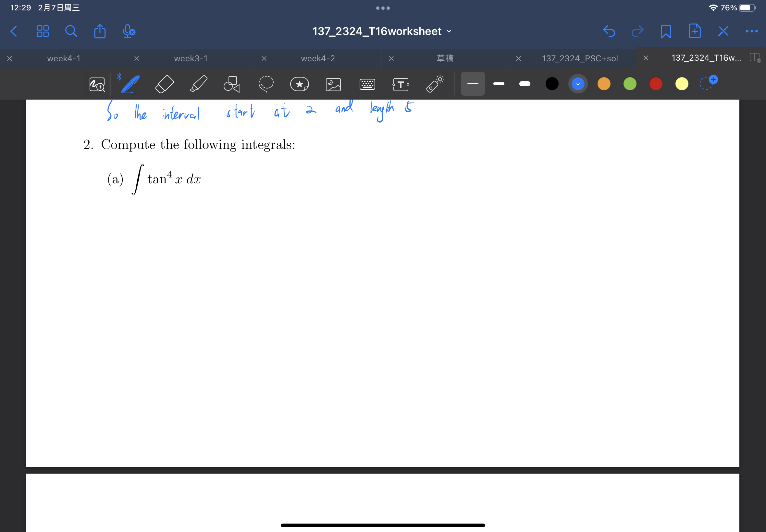766x532 pixels.
Task: Undo the last action
Action: (609, 31)
